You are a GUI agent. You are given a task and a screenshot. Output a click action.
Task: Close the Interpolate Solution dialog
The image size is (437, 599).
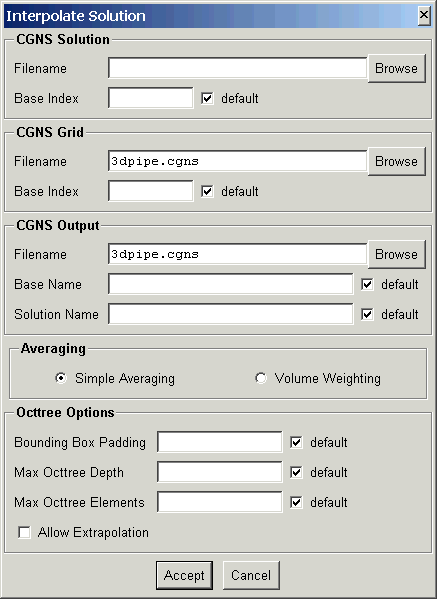pos(424,15)
